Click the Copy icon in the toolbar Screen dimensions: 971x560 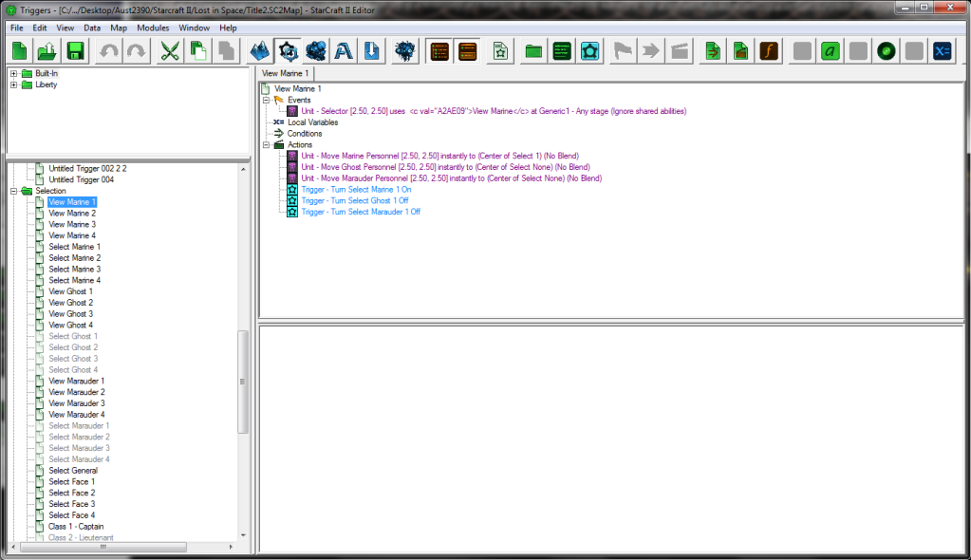click(x=198, y=51)
